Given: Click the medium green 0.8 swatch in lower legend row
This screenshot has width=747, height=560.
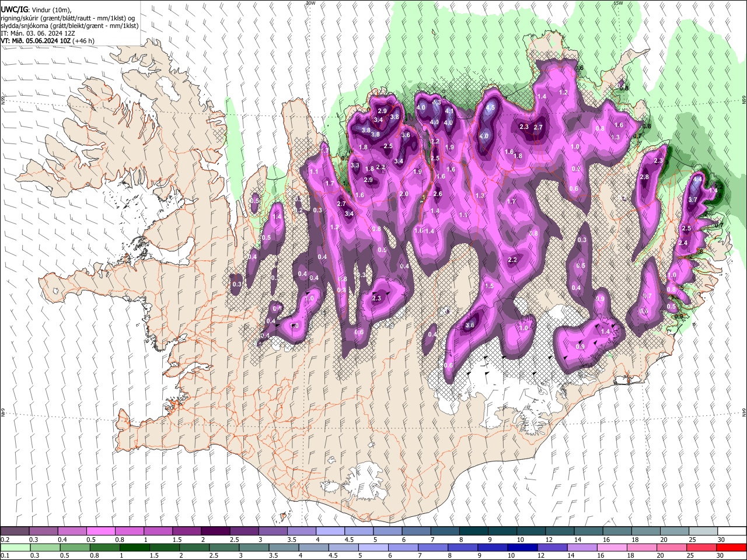Looking at the screenshot, I should tap(104, 547).
